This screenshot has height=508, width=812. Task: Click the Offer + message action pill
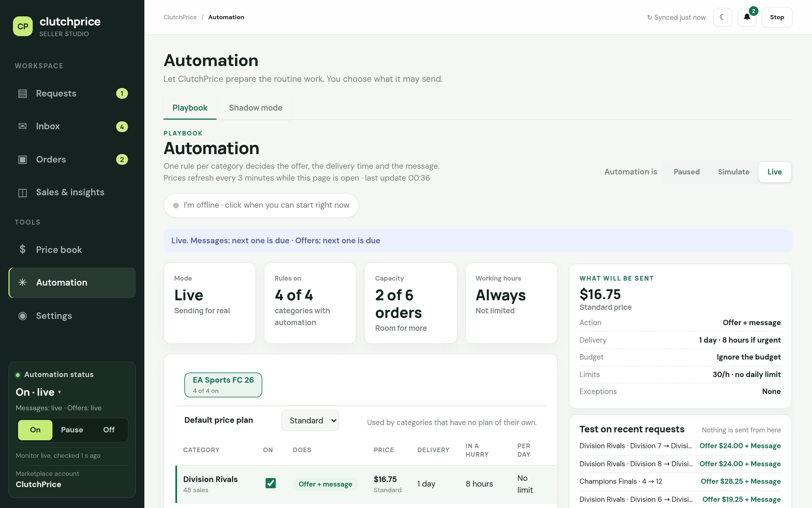pos(325,484)
